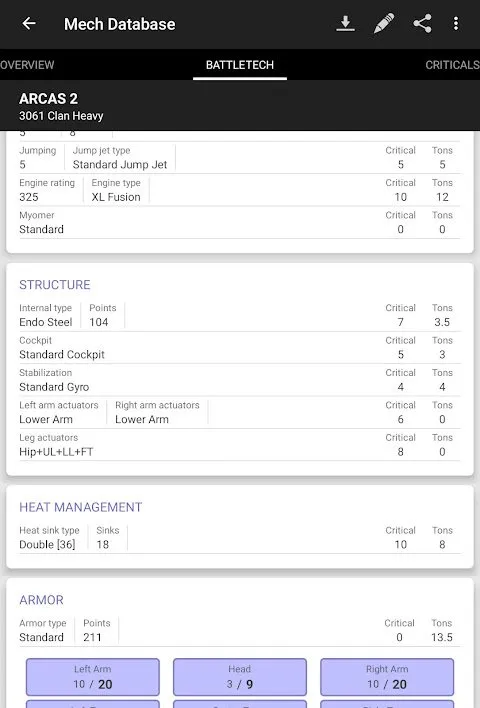Screen dimensions: 480x708
Task: Open the three-dot overflow menu
Action: click(x=456, y=23)
